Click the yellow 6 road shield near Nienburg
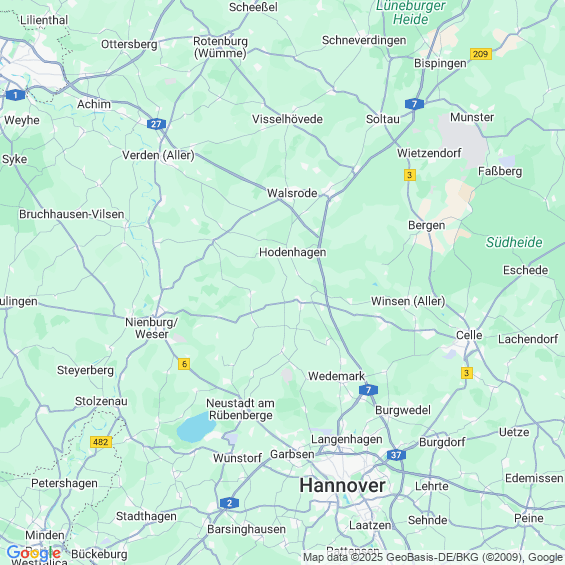Image resolution: width=565 pixels, height=565 pixels. point(184,364)
